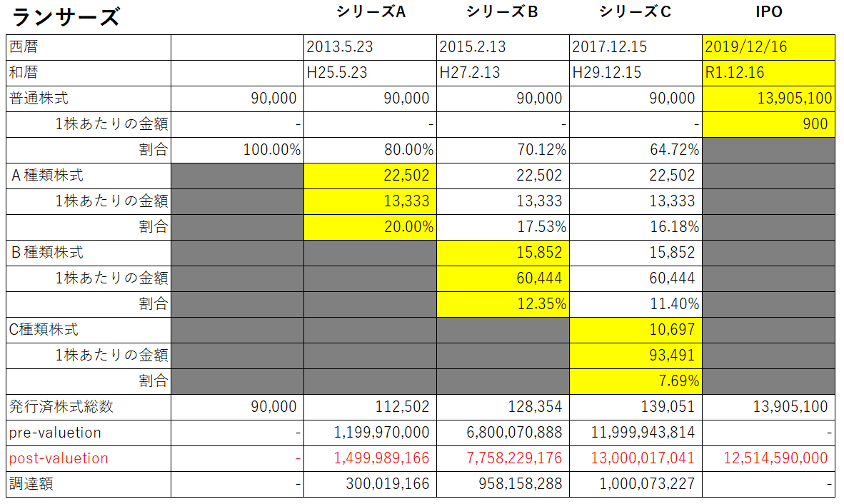
Task: Click the pre-valuation value 11,999,943,814
Action: point(635,433)
